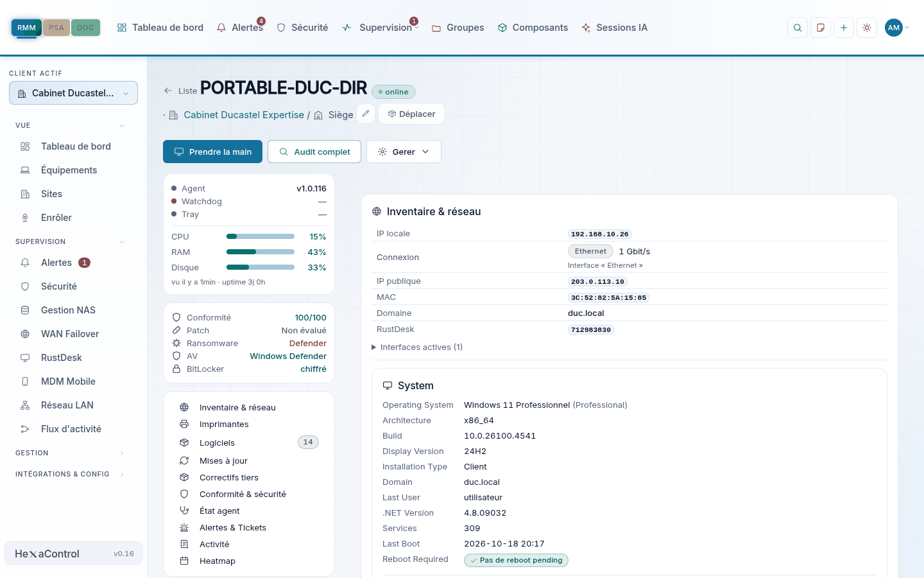Viewport: 924px width, 578px height.
Task: Expand the INTÉGRATIONS & CONFIG section
Action: pyautogui.click(x=70, y=474)
